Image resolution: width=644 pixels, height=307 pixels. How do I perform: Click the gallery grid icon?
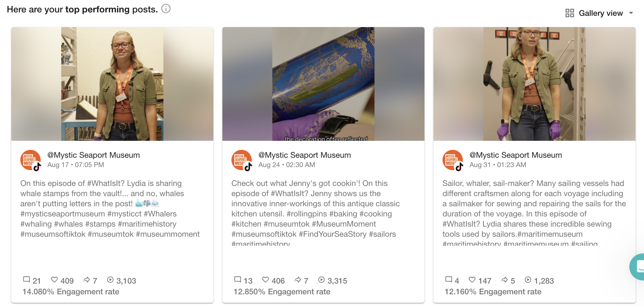pos(569,13)
